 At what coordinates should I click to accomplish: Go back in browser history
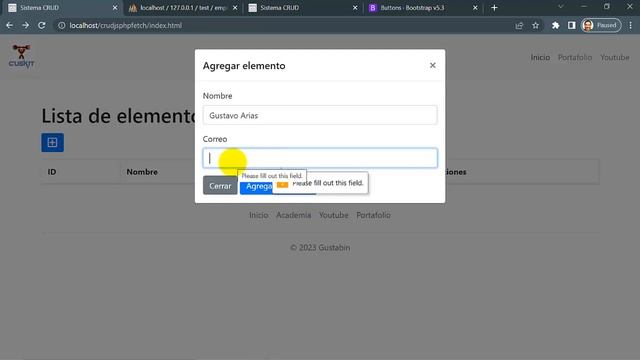click(9, 25)
